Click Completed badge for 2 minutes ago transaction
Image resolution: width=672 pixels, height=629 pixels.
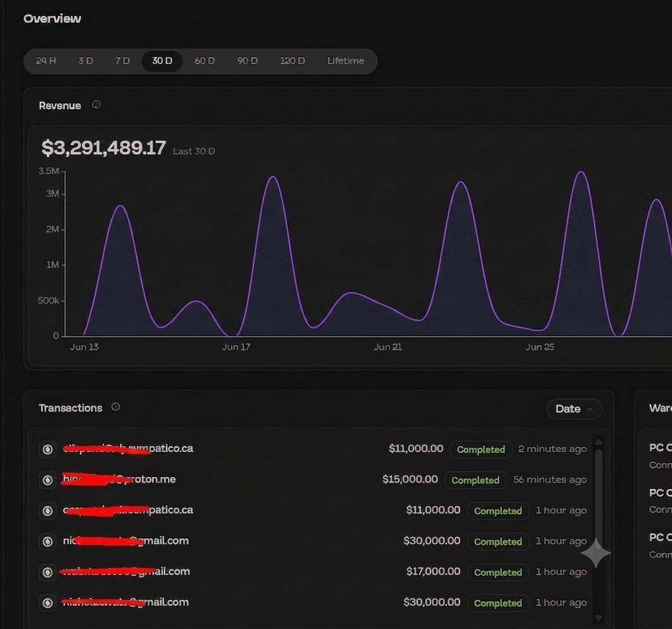pyautogui.click(x=481, y=450)
